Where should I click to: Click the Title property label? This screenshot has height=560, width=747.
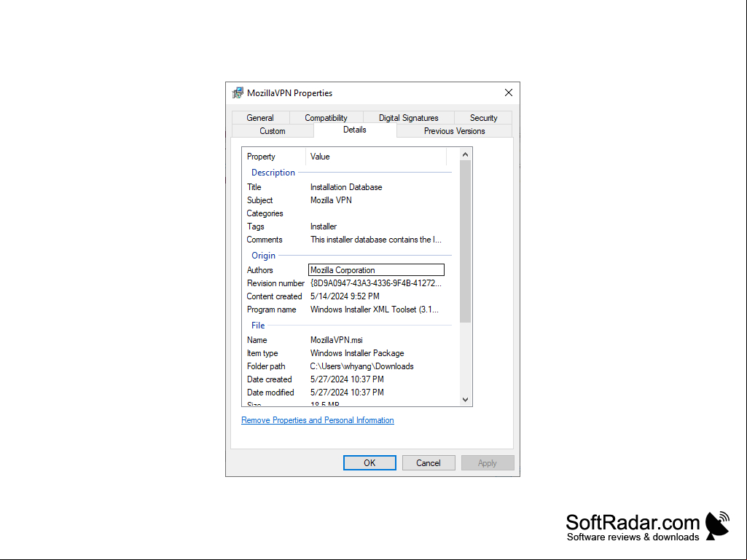click(254, 187)
